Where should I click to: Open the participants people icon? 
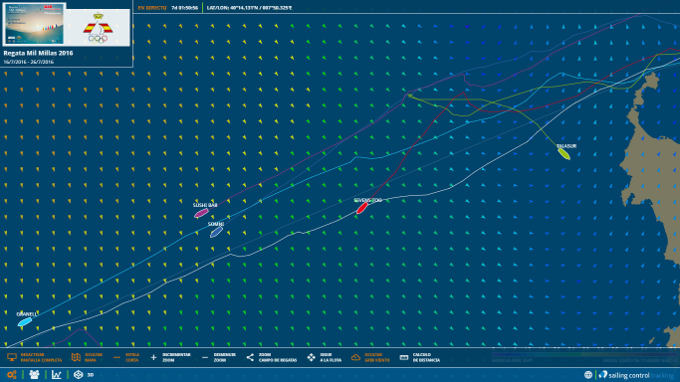34,375
